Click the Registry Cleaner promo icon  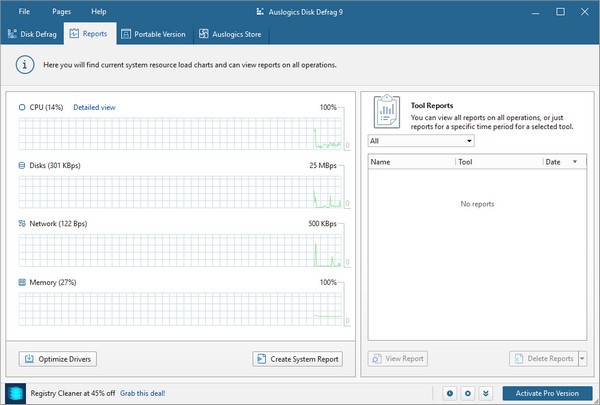tap(16, 394)
